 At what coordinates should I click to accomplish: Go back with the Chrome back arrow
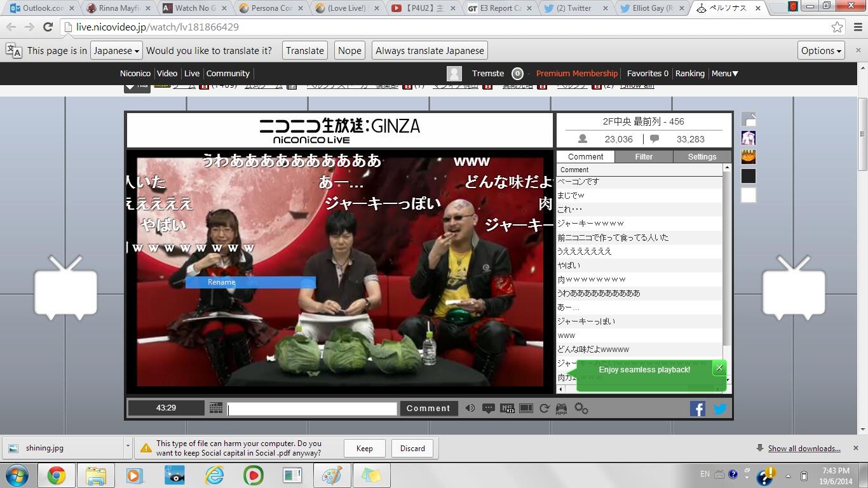(x=11, y=27)
